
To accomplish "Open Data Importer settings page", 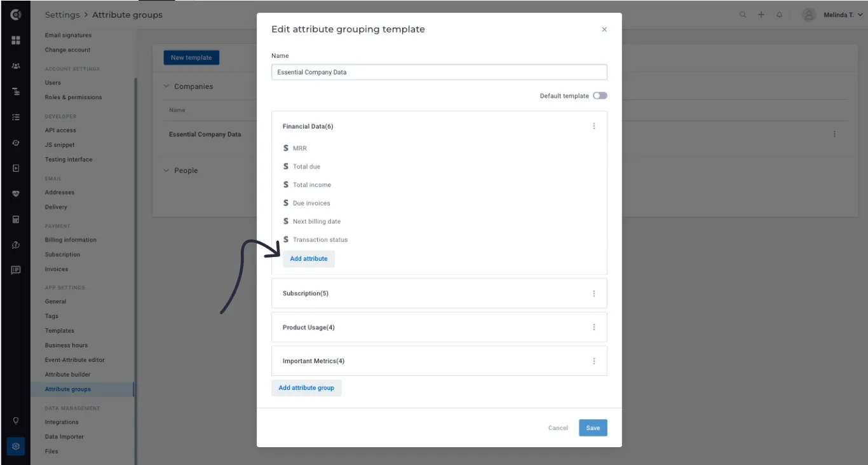I will [64, 437].
